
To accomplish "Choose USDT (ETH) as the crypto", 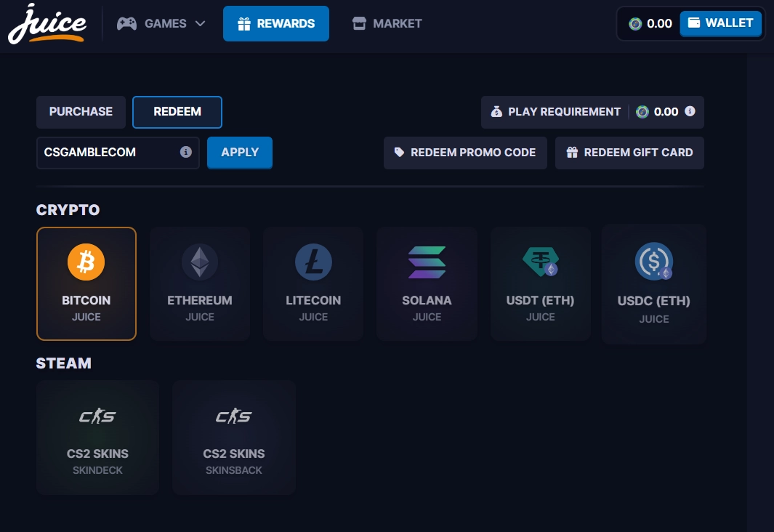I will pyautogui.click(x=540, y=283).
